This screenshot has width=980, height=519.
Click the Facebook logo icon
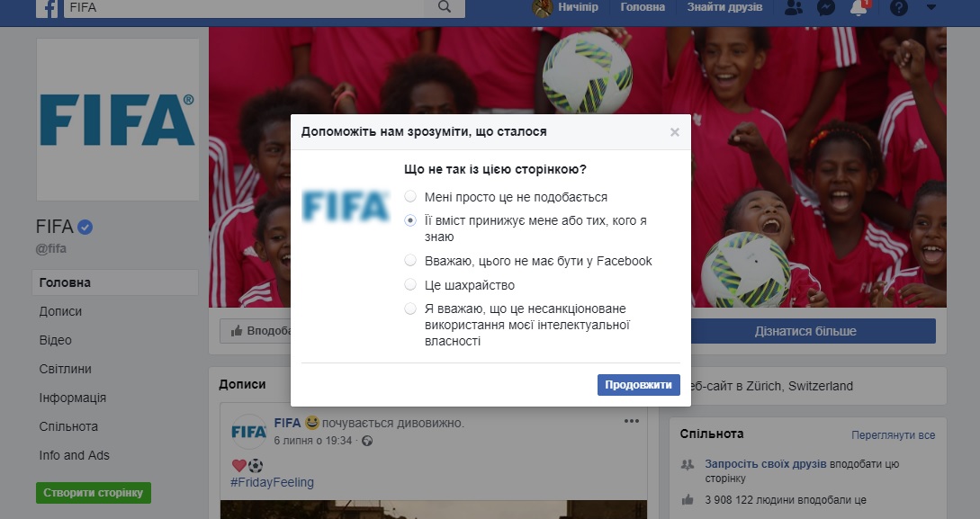[47, 8]
